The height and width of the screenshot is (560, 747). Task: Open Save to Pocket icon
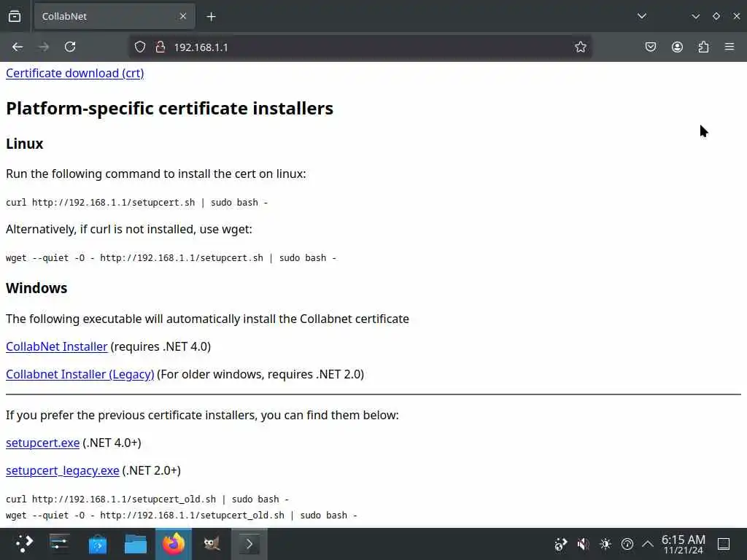(x=650, y=47)
